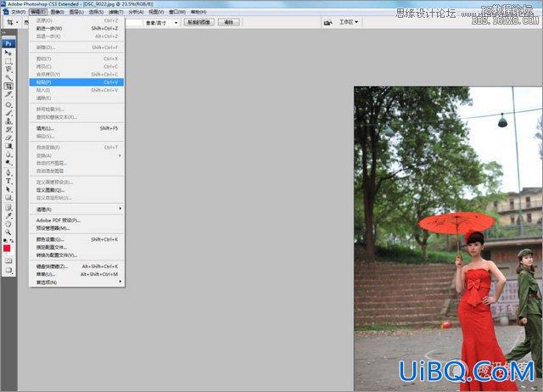Choose 转换为配置文件(V)... menu item
The height and width of the screenshot is (392, 543).
click(76, 255)
